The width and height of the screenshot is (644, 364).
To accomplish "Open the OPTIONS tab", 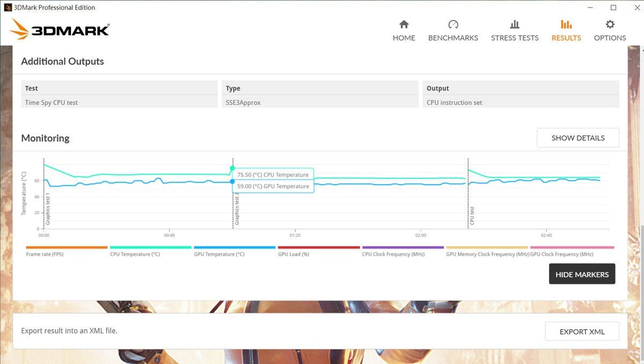I will [610, 31].
